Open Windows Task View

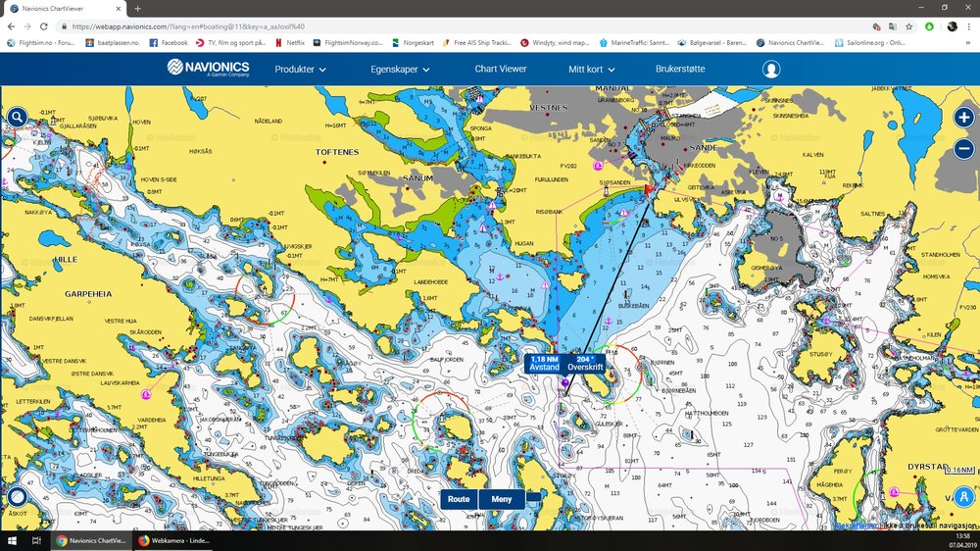coord(36,540)
